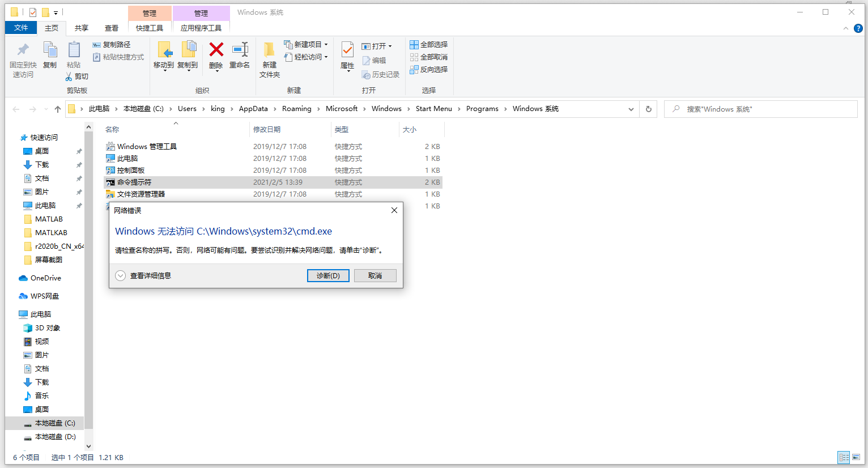This screenshot has height=468, width=868.
Task: Click the search Windows 系统 input box
Action: (760, 109)
